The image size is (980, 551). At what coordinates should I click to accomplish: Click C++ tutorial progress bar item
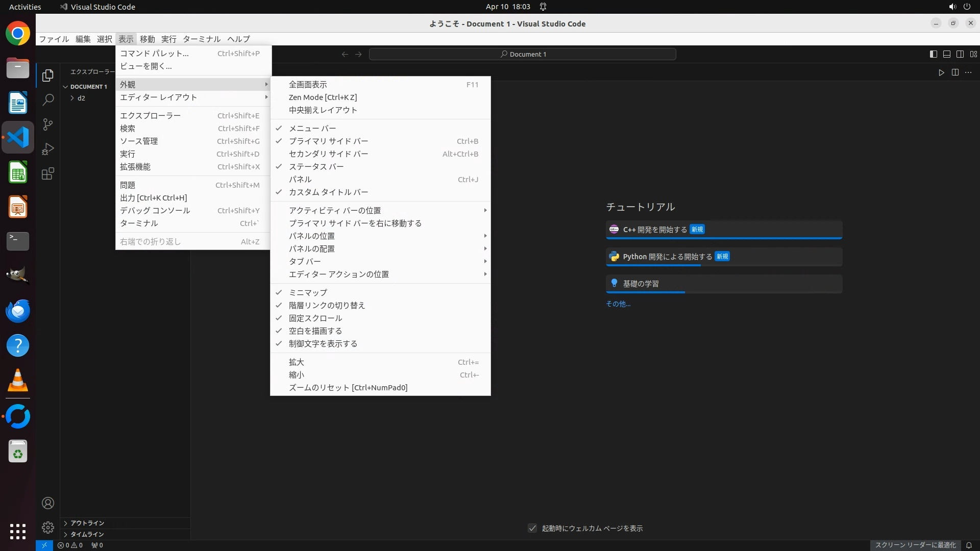pos(723,230)
